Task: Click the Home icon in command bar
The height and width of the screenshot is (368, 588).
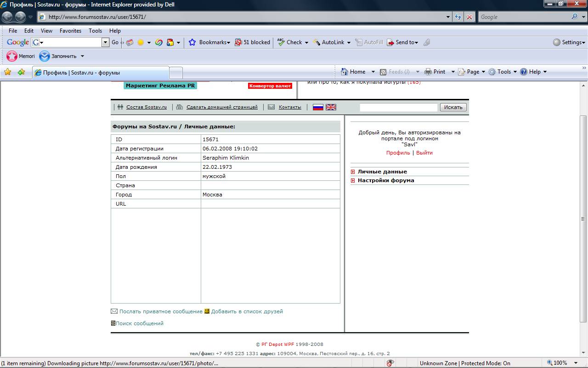Action: [x=345, y=72]
